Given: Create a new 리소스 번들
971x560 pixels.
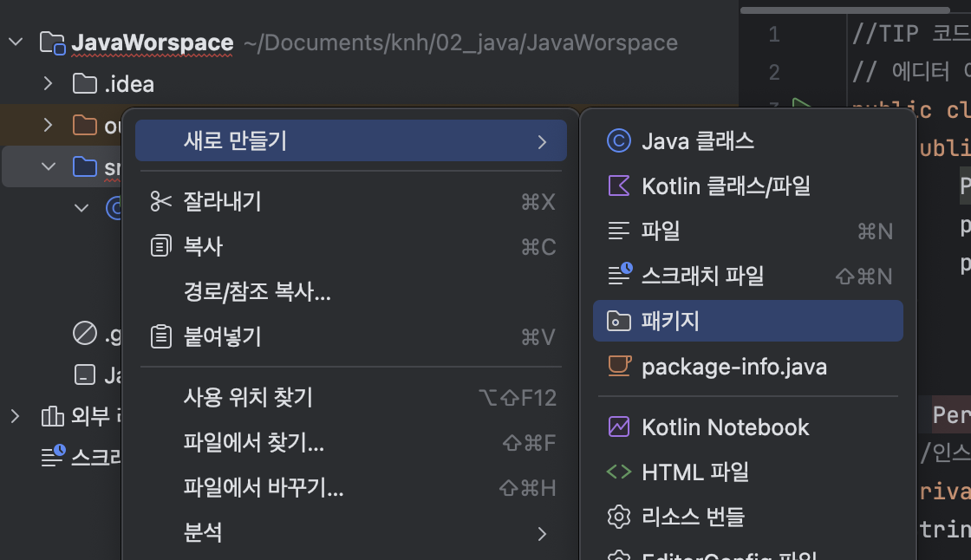Looking at the screenshot, I should (747, 516).
